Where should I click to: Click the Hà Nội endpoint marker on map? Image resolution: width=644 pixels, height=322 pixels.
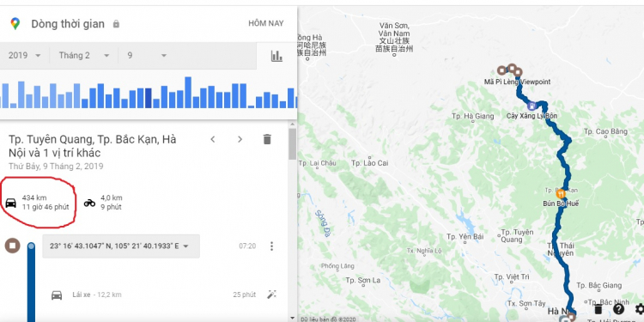[571, 316]
